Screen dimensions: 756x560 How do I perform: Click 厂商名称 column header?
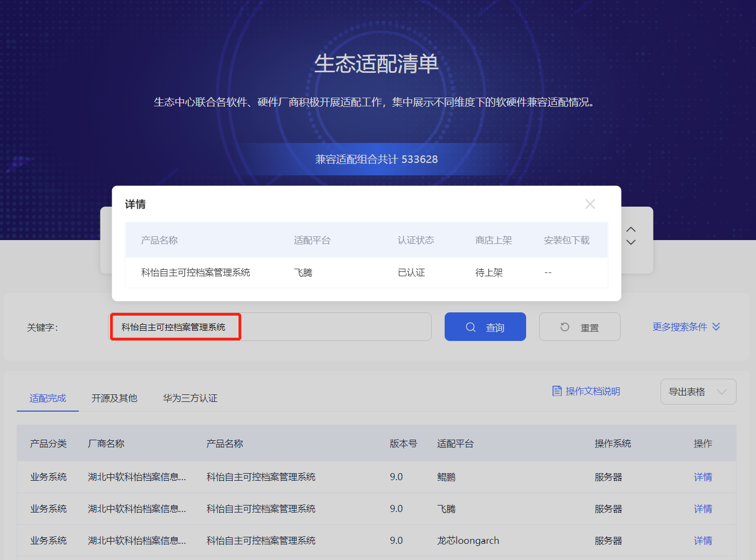tap(106, 443)
